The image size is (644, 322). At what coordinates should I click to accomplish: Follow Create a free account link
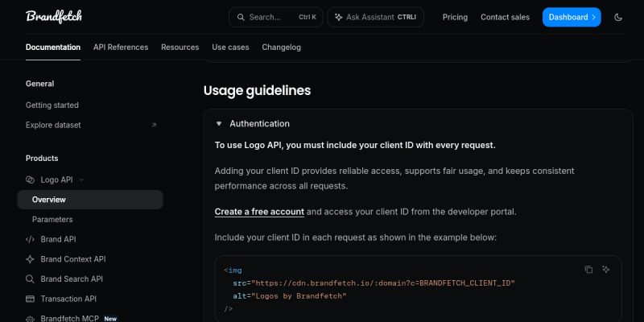259,212
